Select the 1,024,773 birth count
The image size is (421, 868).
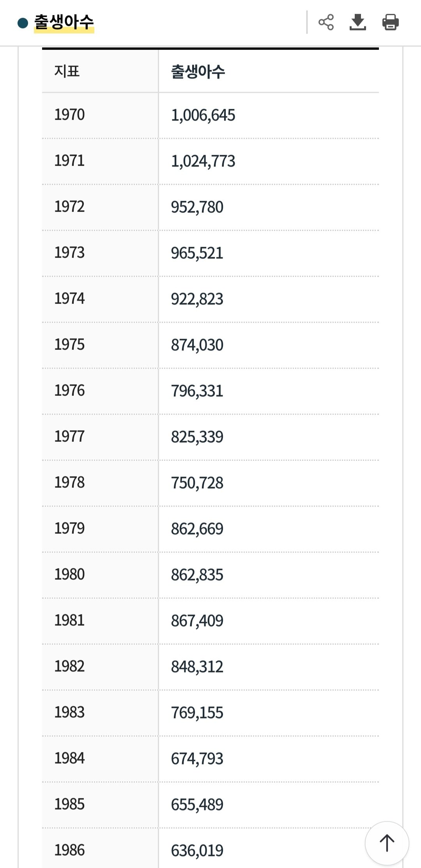203,161
